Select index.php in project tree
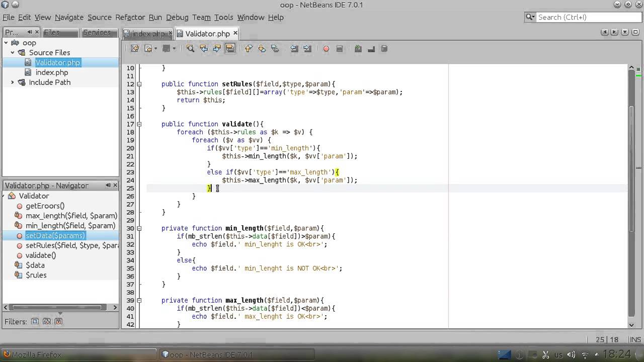The width and height of the screenshot is (644, 362). coord(51,72)
